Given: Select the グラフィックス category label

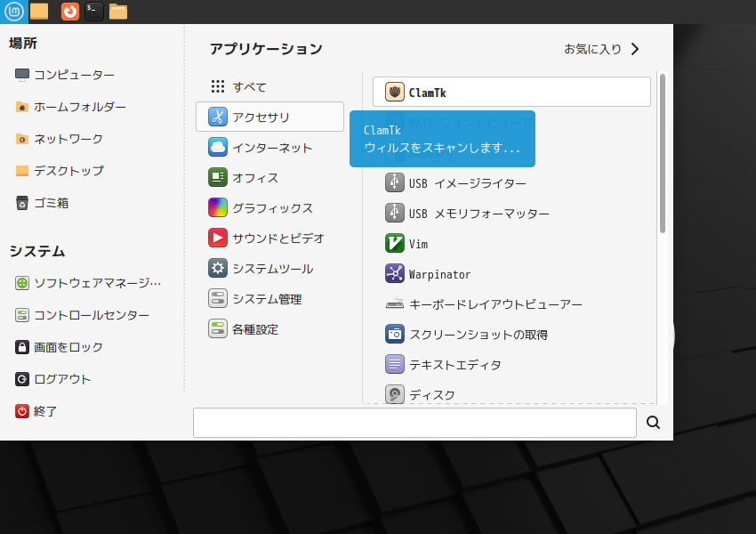Looking at the screenshot, I should point(273,208).
